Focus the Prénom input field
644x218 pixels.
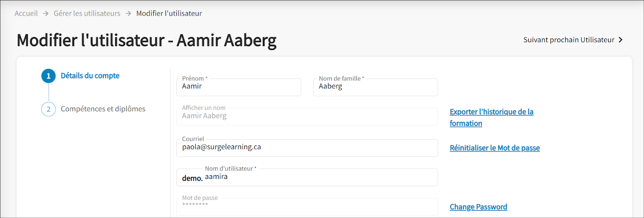click(238, 87)
